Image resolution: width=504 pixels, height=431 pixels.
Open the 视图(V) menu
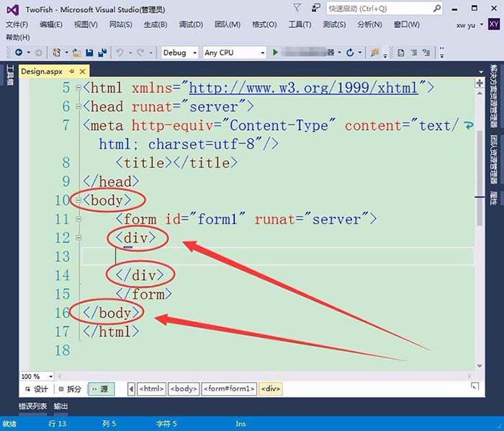point(86,25)
